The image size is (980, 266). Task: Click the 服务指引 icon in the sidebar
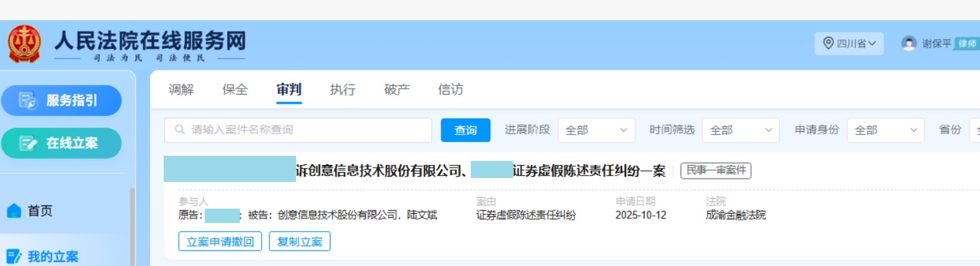(28, 100)
